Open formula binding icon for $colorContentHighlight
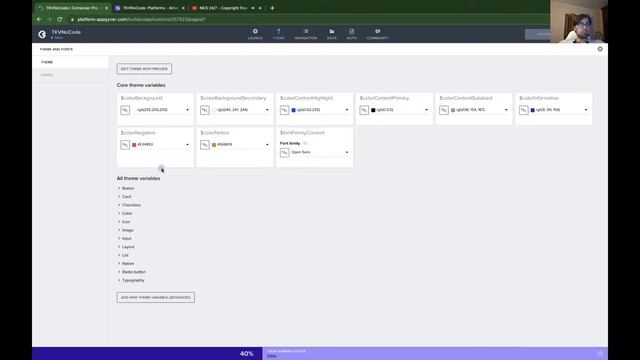This screenshot has width=640, height=360. click(284, 110)
